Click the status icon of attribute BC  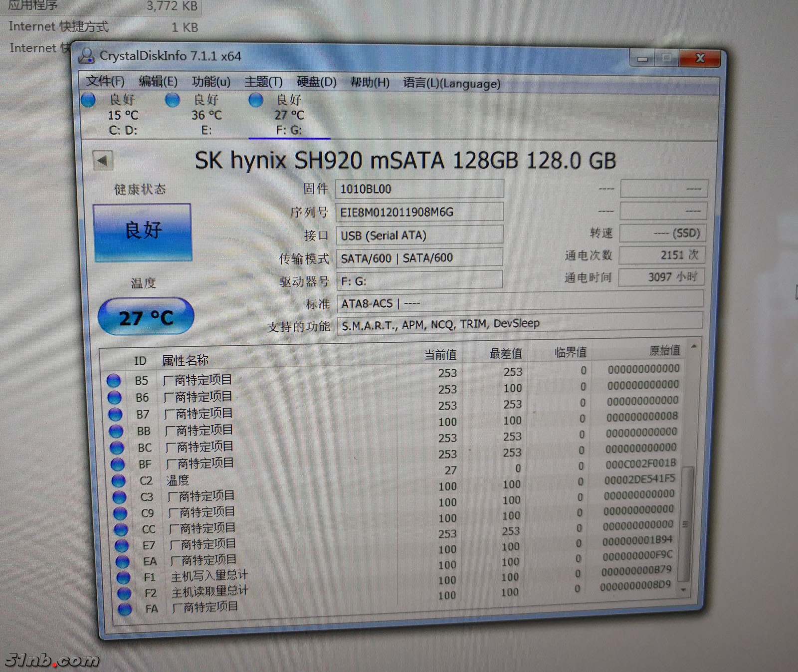[x=117, y=448]
